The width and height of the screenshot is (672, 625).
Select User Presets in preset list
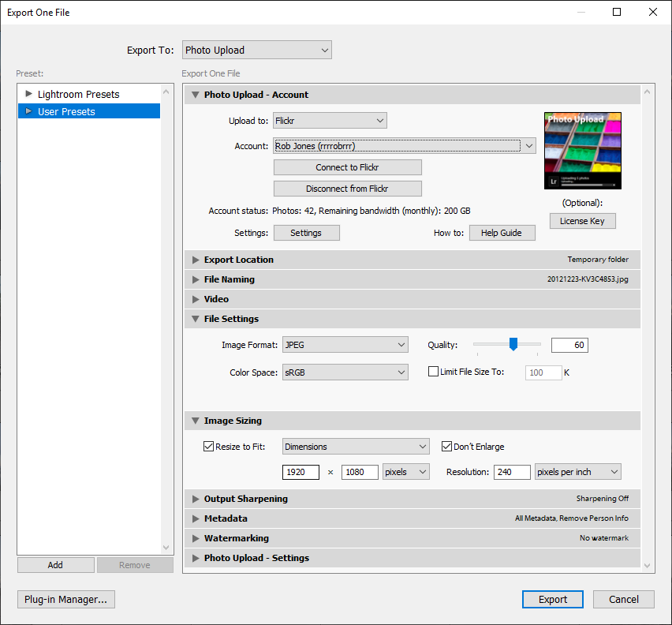coord(66,112)
